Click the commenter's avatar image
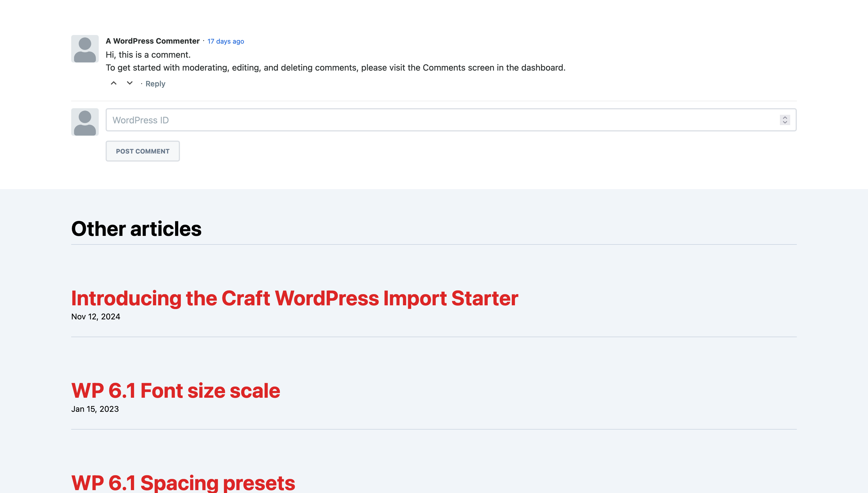This screenshot has height=493, width=868. coord(85,49)
